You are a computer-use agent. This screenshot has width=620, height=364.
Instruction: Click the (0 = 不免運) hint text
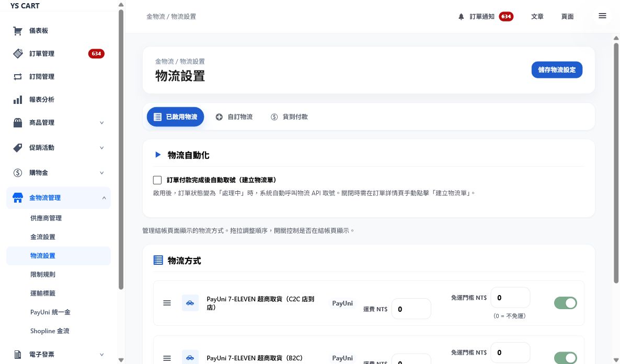(509, 316)
